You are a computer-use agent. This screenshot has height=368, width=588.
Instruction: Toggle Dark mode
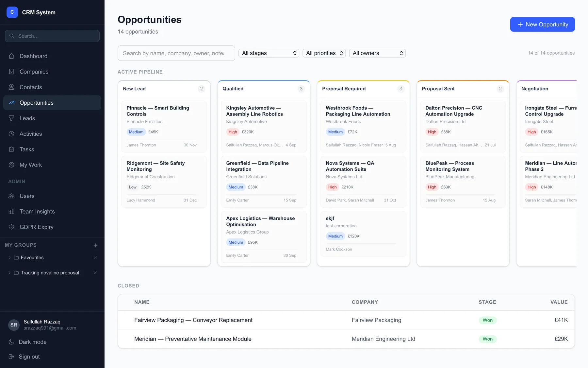coord(52,342)
